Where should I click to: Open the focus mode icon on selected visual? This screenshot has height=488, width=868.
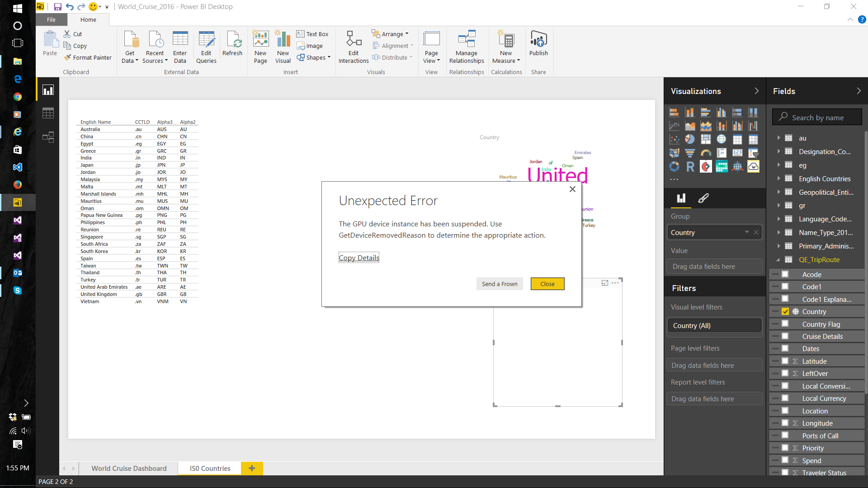point(605,283)
